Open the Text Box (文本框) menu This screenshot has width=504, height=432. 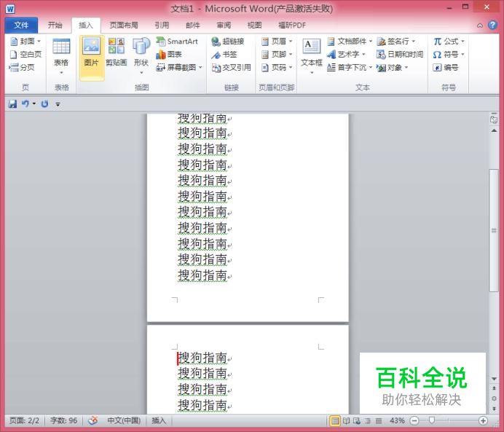tap(312, 57)
